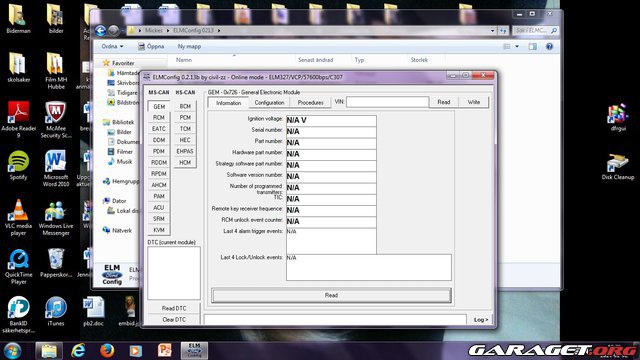Select the BCM module under HS-CAN
Image resolution: width=640 pixels, height=360 pixels.
pyautogui.click(x=185, y=106)
